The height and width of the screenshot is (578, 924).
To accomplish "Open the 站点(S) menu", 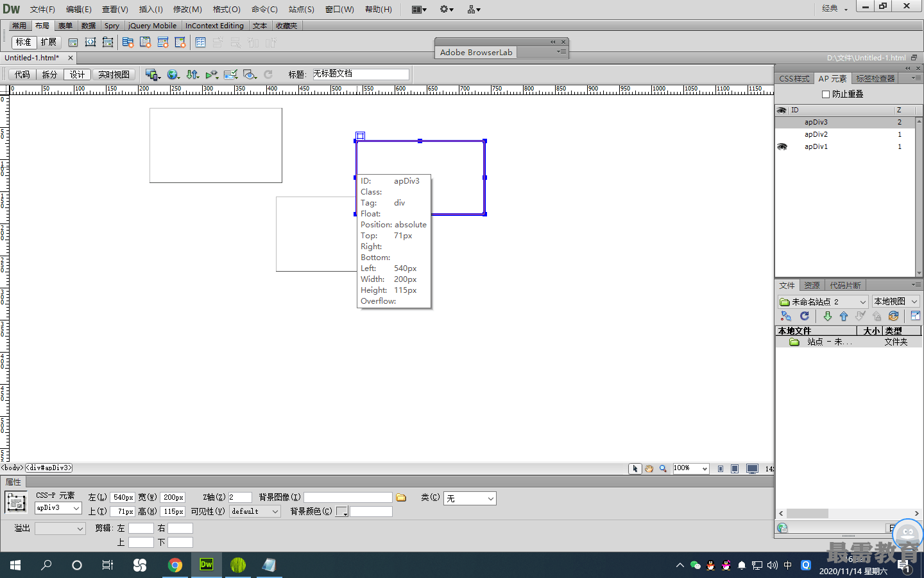I will point(302,9).
